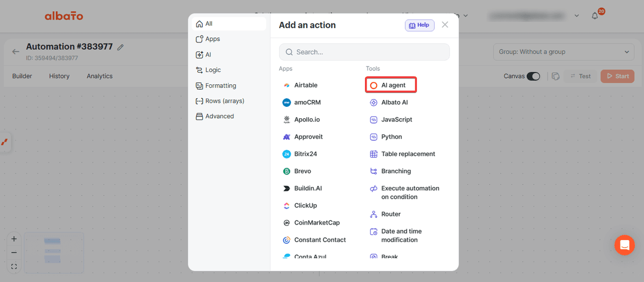Screen dimensions: 644x282
Task: Switch to the Analytics tab
Action: click(100, 76)
